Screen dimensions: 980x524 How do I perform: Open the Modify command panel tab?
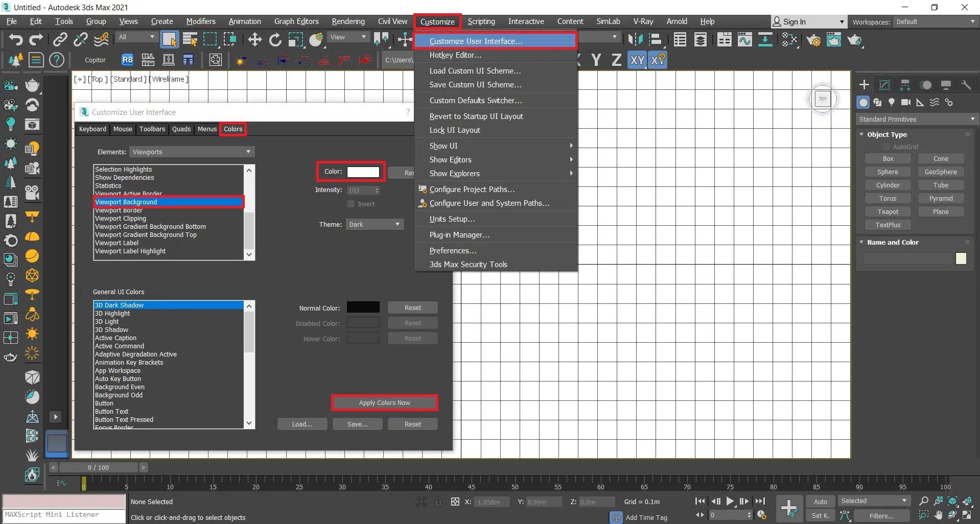pos(884,85)
